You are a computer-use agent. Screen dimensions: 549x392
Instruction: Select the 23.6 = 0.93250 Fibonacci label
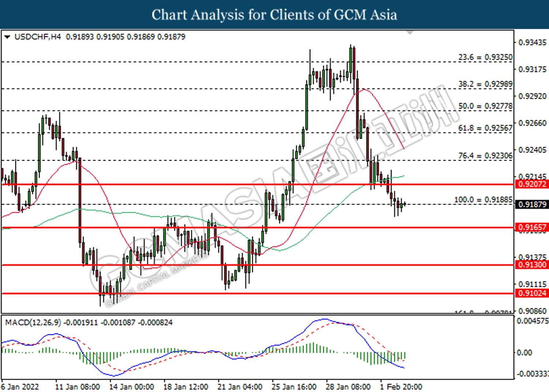pyautogui.click(x=485, y=57)
